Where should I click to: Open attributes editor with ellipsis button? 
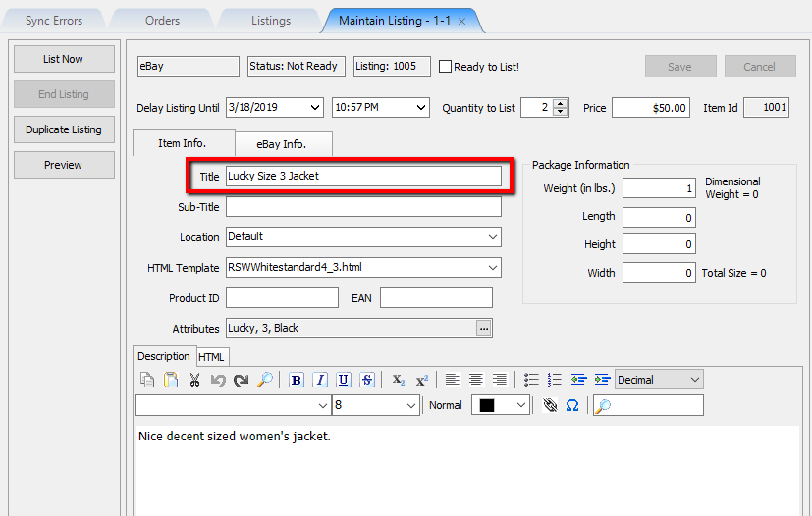point(484,328)
